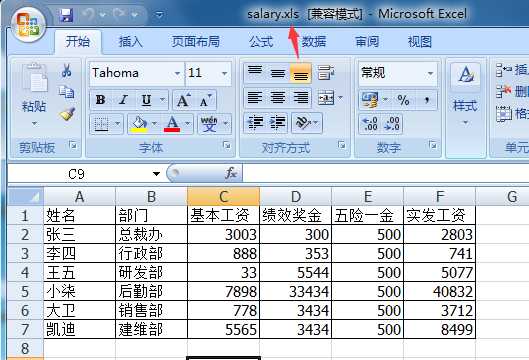This screenshot has height=360, width=529.
Task: Save workbook with the floppy disk icon
Action: click(x=66, y=15)
